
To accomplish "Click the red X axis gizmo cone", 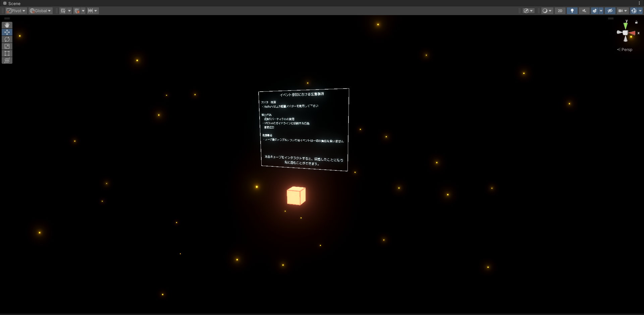I will tap(632, 33).
